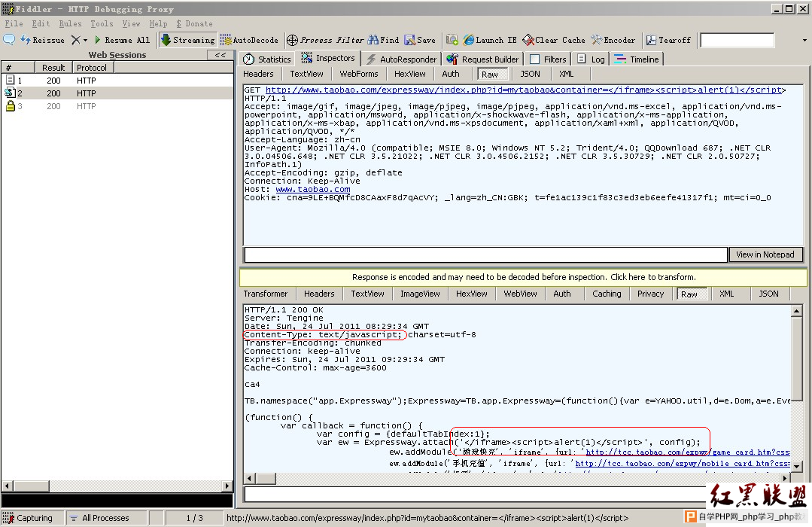Screen dimensions: 812x527
Task: Launch IE from the toolbar
Action: [x=490, y=40]
